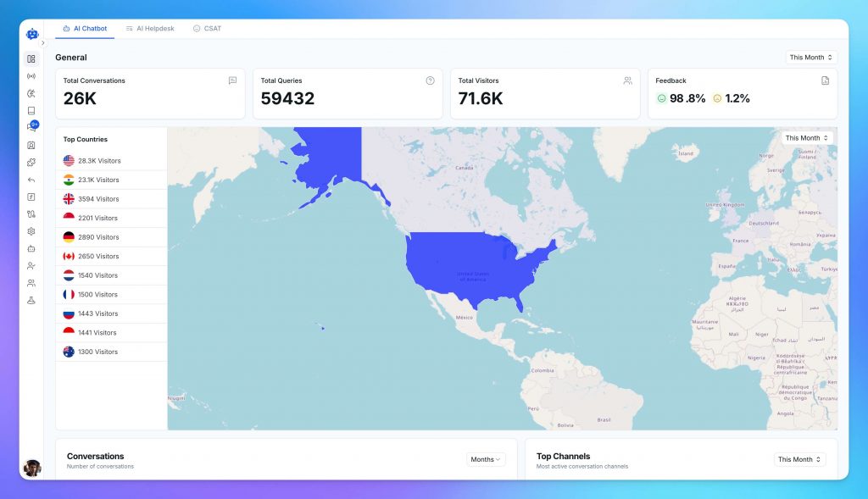The width and height of the screenshot is (868, 499).
Task: Switch to the AI Helpdesk tab
Action: click(x=150, y=28)
